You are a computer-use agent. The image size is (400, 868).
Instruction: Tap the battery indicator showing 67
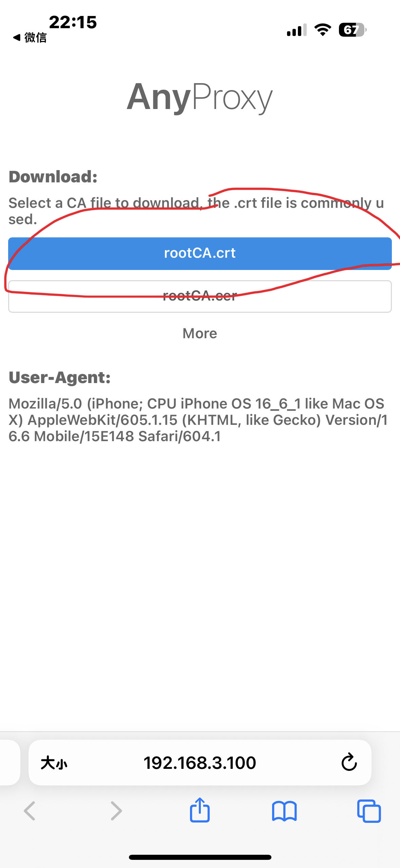tap(353, 30)
